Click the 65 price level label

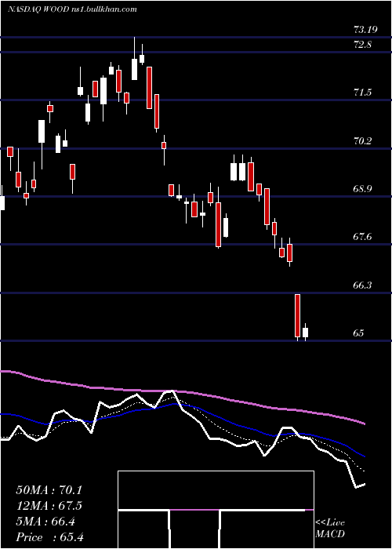pyautogui.click(x=358, y=333)
